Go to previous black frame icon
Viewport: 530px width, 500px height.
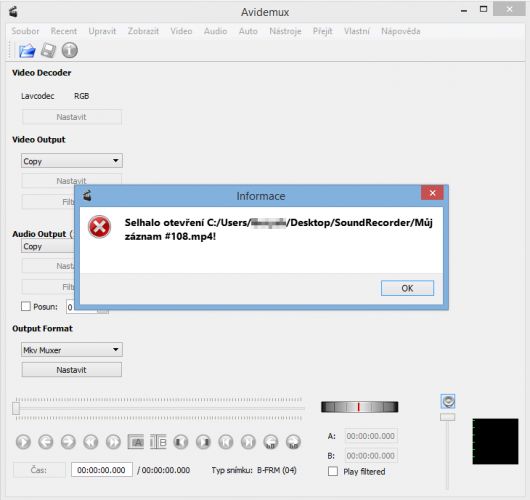(181, 442)
